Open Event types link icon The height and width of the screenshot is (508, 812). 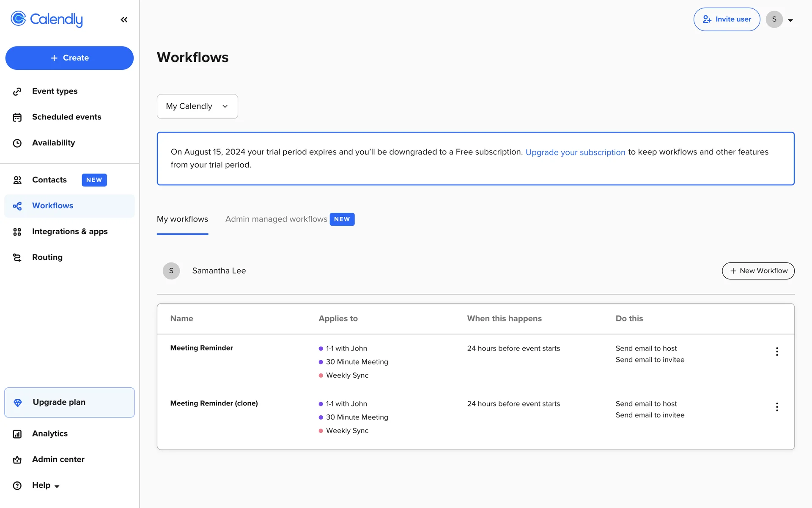[x=17, y=91]
